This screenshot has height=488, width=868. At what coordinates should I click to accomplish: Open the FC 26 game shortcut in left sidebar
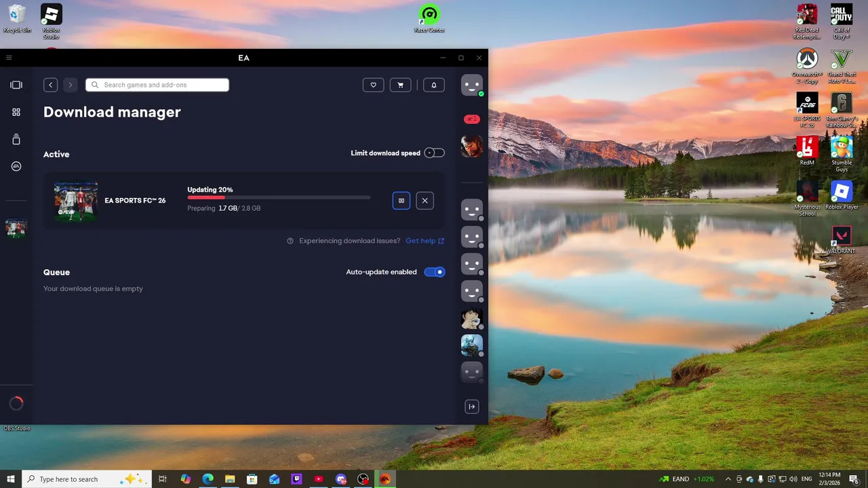coord(16,228)
